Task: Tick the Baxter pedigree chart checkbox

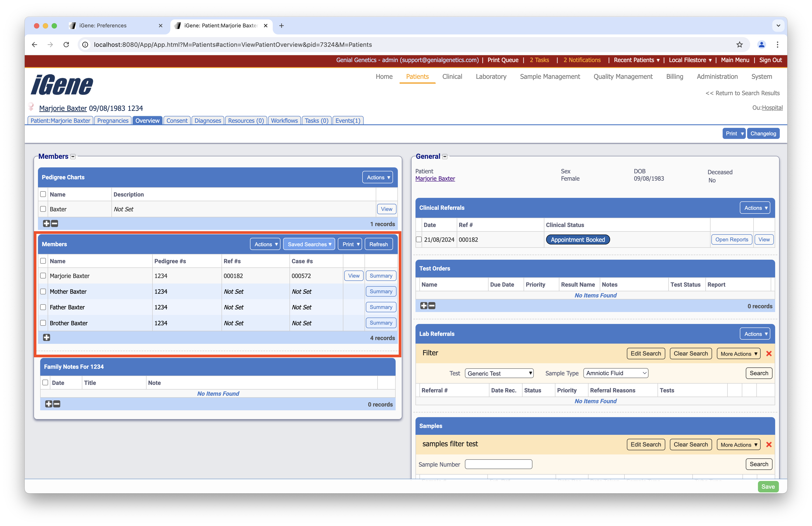Action: coord(43,209)
